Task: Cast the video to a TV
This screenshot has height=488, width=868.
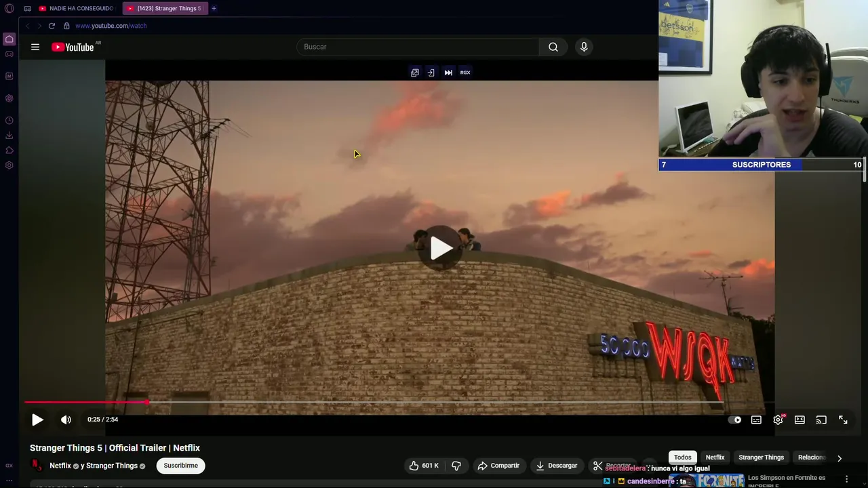Action: click(821, 420)
